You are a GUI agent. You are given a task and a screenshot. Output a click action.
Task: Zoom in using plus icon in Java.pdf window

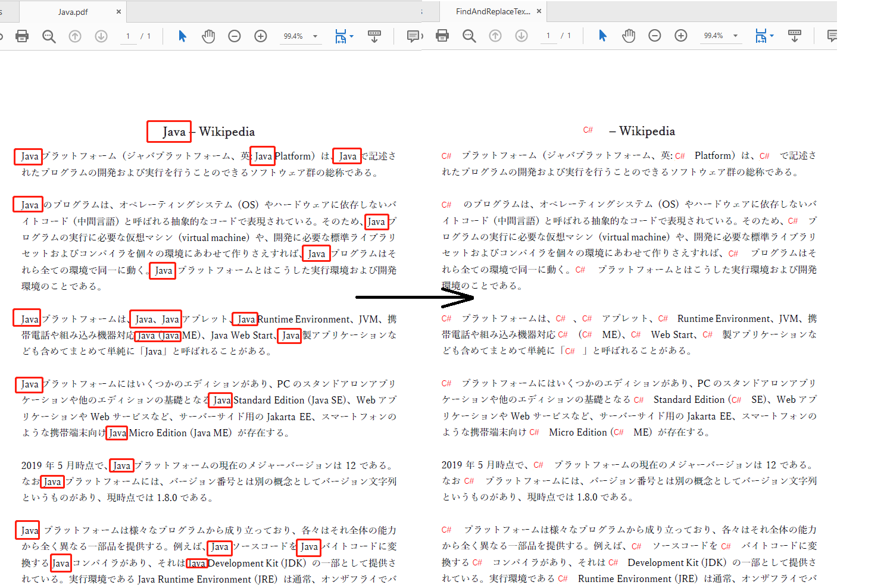click(261, 36)
